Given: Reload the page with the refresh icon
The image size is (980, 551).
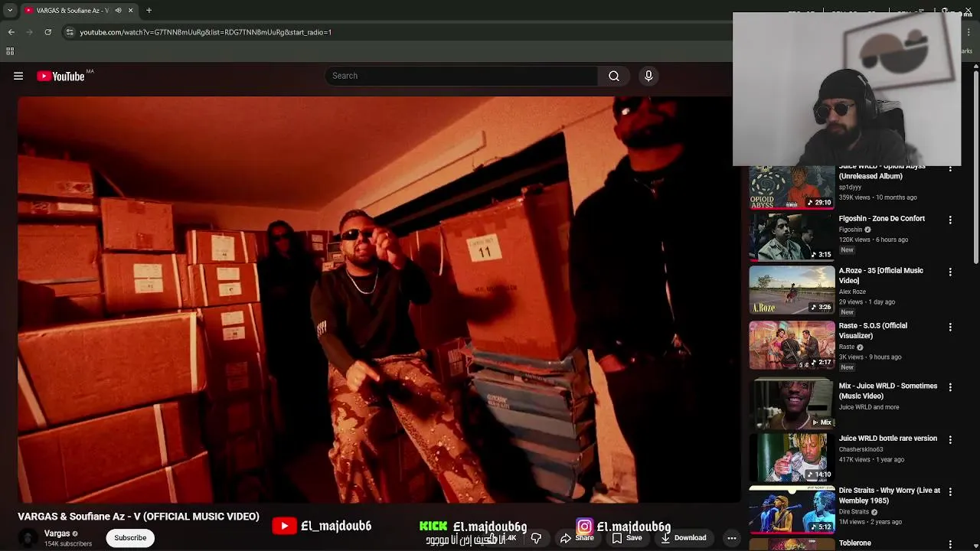Looking at the screenshot, I should tap(47, 32).
